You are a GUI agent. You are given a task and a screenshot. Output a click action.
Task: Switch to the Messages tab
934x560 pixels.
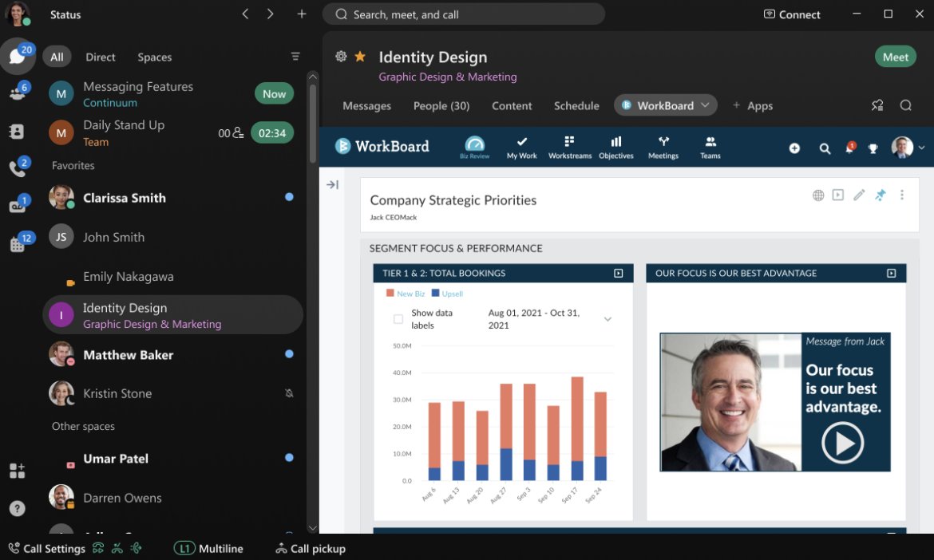tap(367, 106)
